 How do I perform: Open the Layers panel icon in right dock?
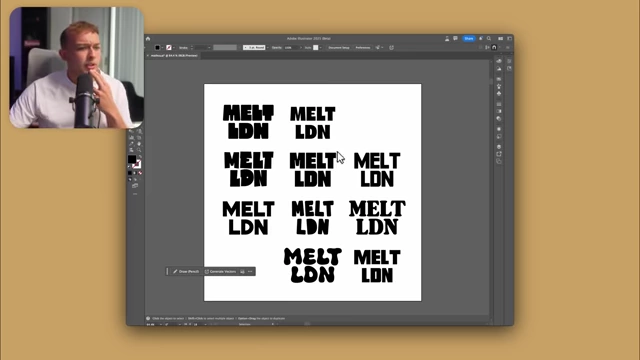point(499,147)
